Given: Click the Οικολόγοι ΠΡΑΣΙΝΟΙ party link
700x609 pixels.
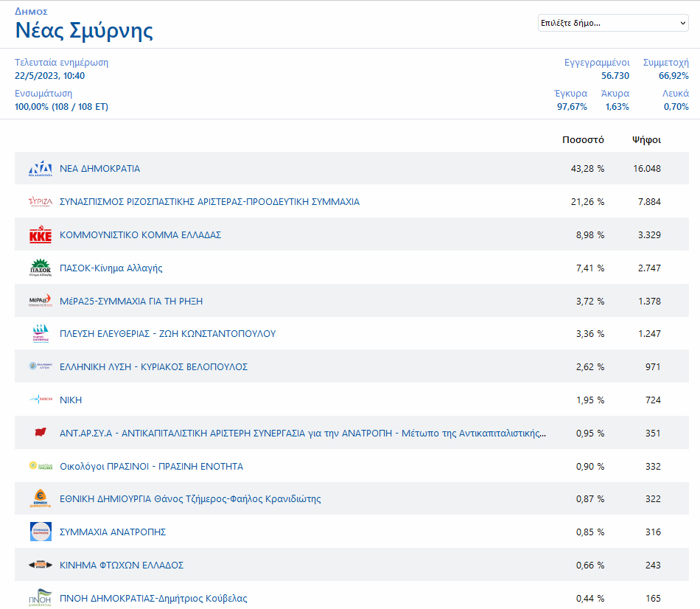Looking at the screenshot, I should click(x=151, y=467).
